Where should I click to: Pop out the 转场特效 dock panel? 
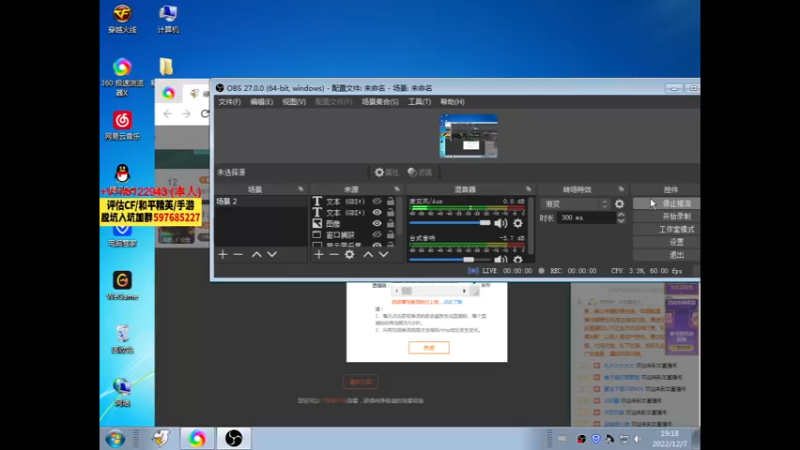tap(621, 189)
